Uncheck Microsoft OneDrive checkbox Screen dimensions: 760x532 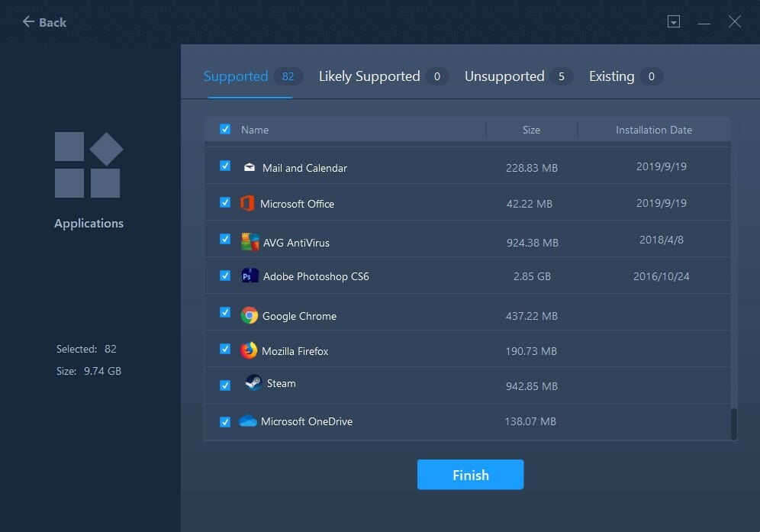225,422
